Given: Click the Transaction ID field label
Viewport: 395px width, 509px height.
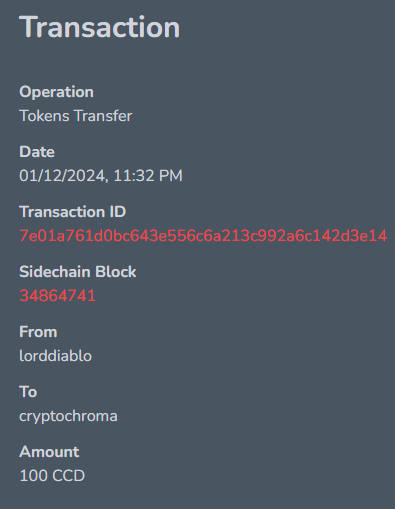Looking at the screenshot, I should (73, 212).
